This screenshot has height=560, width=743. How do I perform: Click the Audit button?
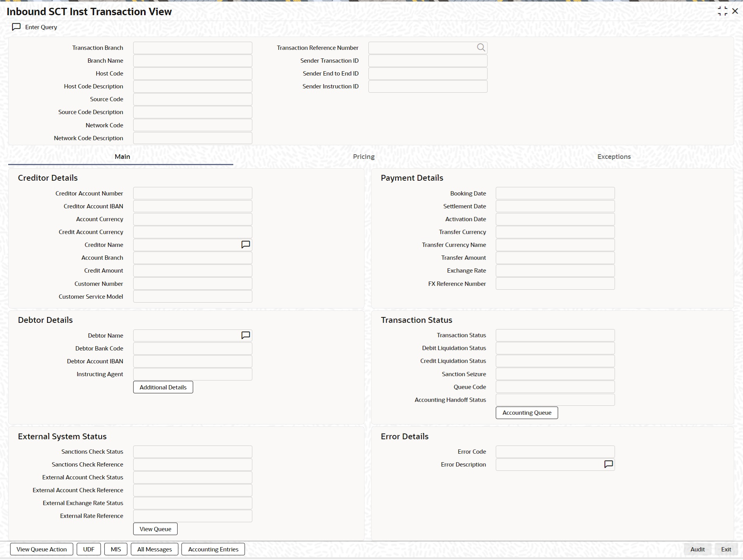[697, 549]
